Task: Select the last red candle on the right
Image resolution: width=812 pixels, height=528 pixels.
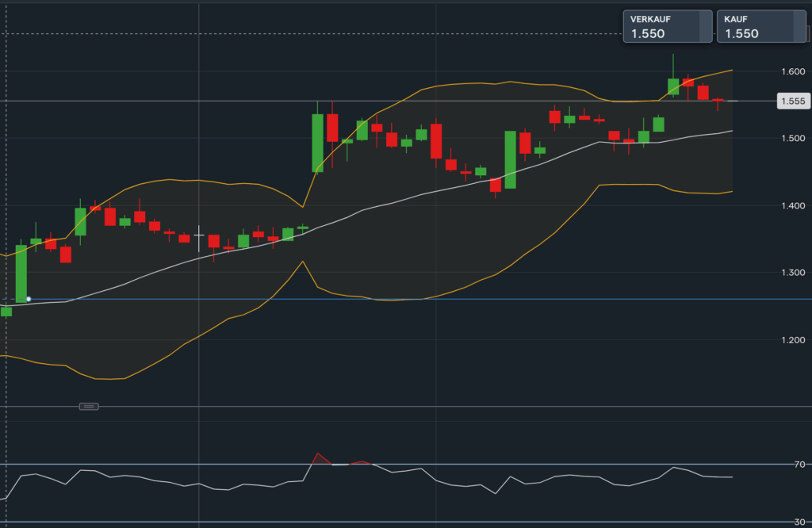Action: [718, 101]
